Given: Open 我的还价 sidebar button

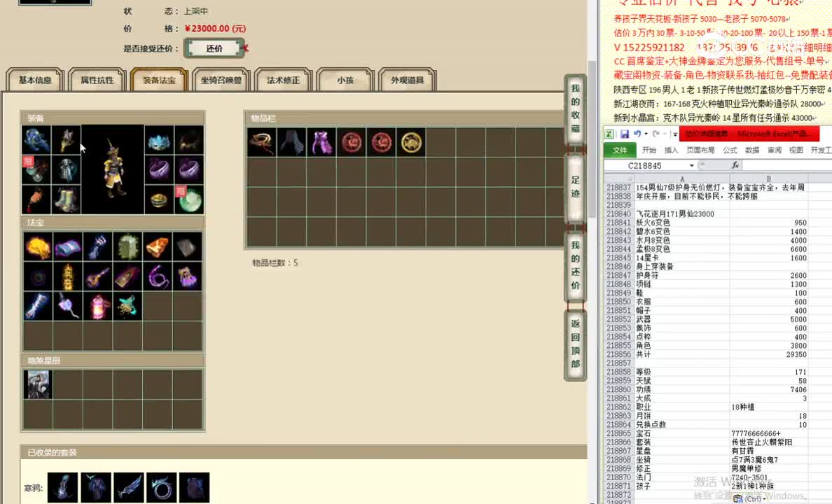Looking at the screenshot, I should tap(576, 265).
